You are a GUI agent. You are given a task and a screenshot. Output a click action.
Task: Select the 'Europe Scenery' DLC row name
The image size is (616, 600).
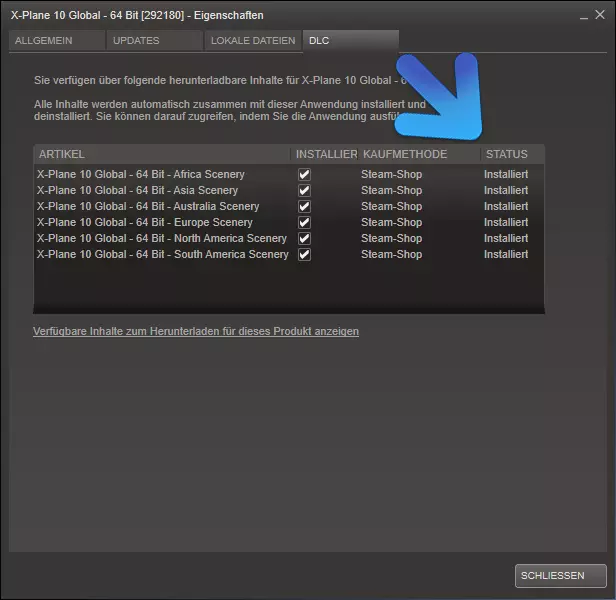[x=145, y=222]
